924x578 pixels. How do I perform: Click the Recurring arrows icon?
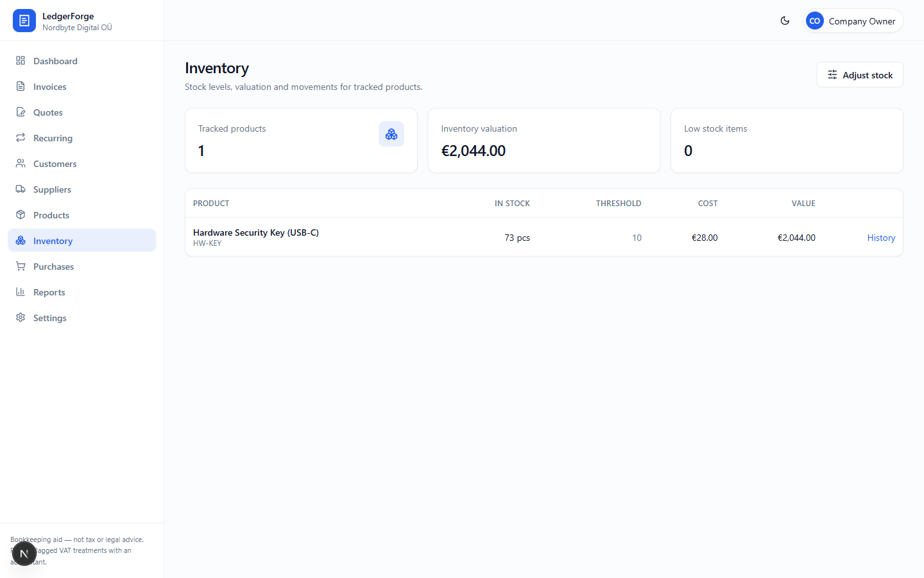[x=21, y=137]
